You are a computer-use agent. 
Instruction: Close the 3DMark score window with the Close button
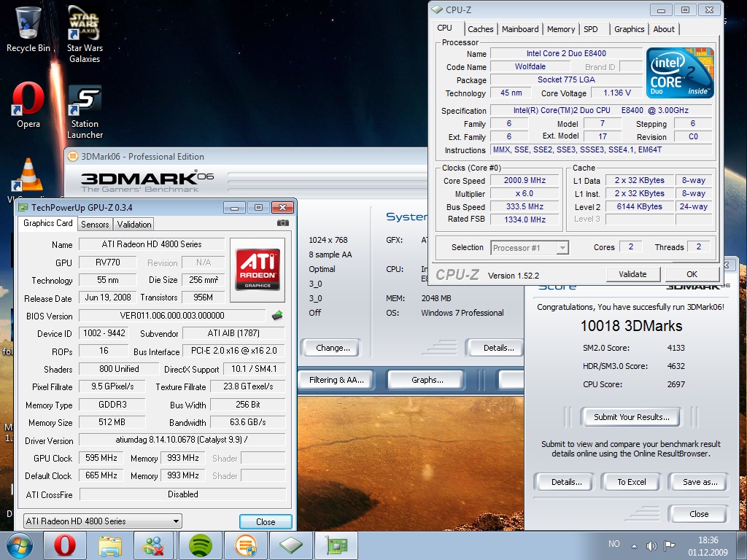pyautogui.click(x=698, y=514)
